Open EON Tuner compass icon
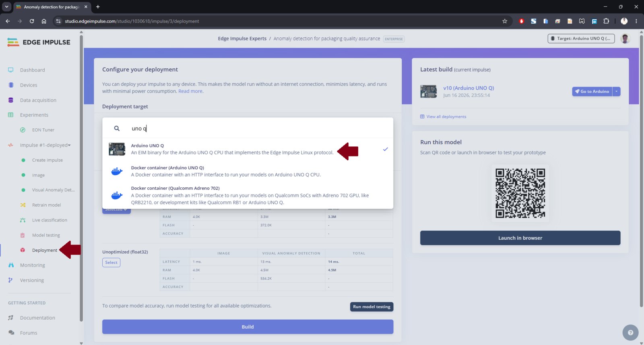 coord(23,130)
